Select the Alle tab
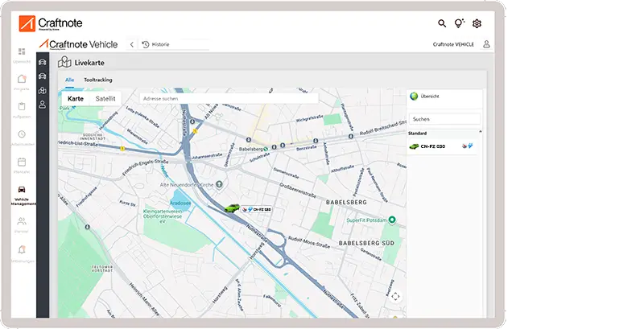This screenshot has height=329, width=644. pyautogui.click(x=70, y=80)
